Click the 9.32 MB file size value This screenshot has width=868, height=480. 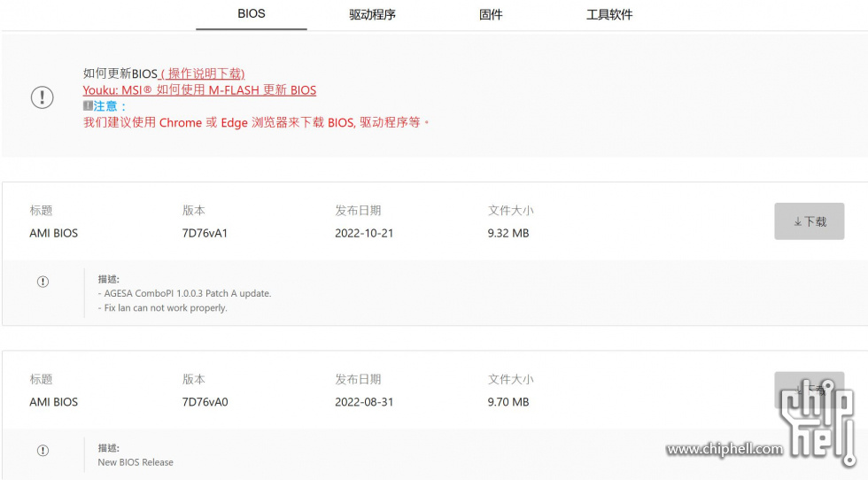[508, 233]
